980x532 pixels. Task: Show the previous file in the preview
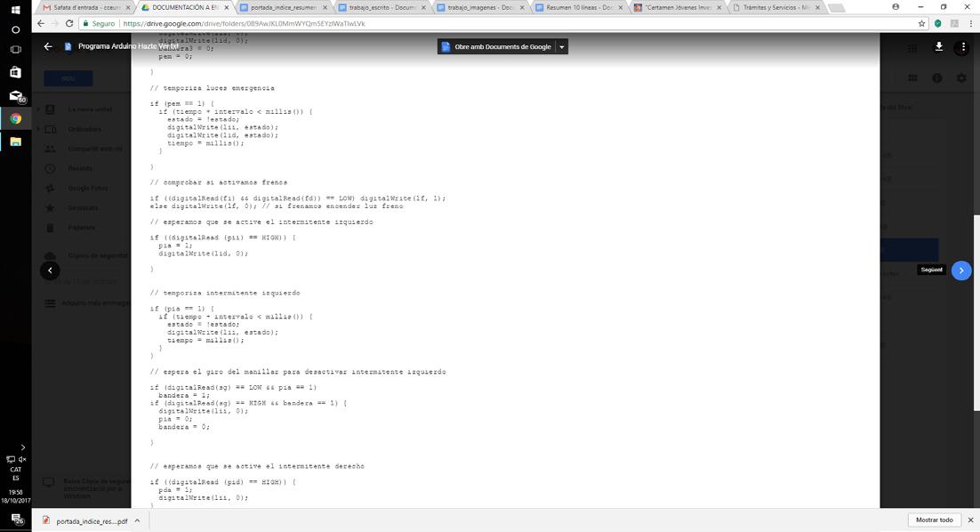tap(50, 270)
